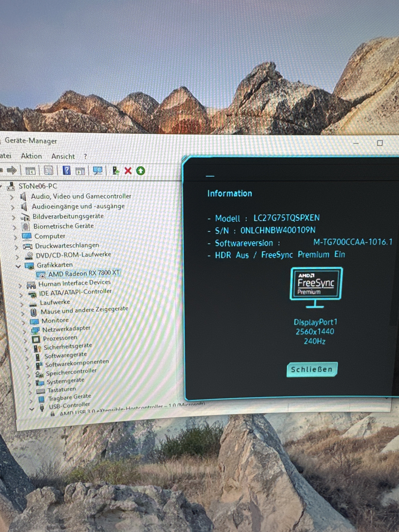This screenshot has height=532, width=399.
Task: Select the Prozessoren tree entry
Action: (60, 338)
